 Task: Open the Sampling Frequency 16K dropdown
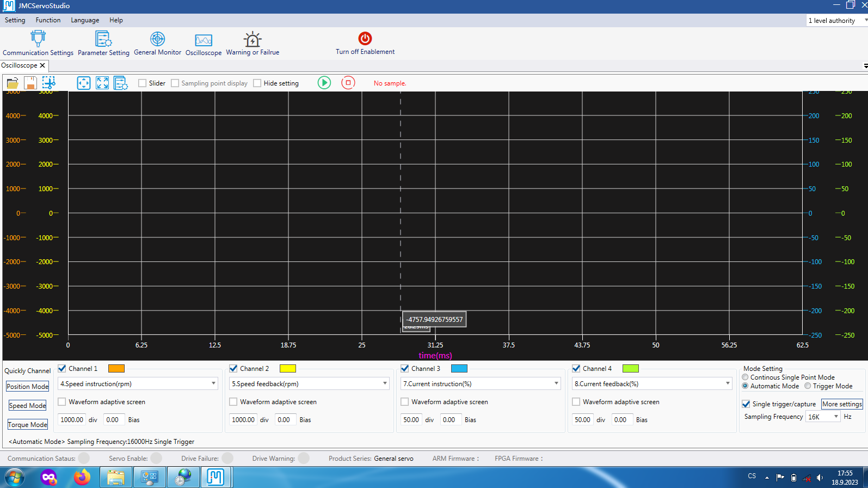[x=836, y=417]
